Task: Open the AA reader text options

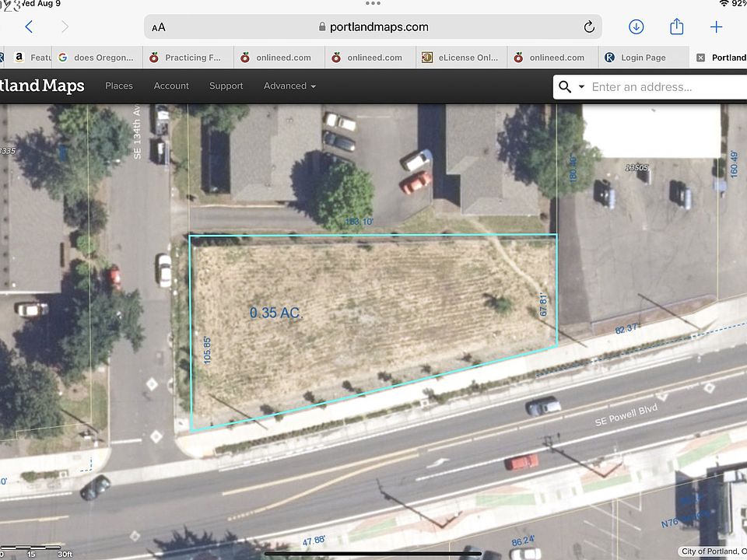Action: tap(159, 28)
